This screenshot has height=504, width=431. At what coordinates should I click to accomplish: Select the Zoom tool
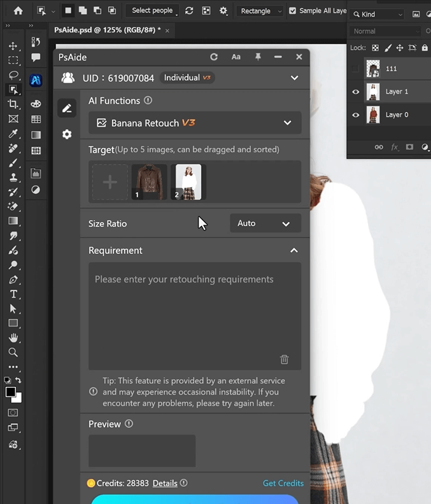13,352
